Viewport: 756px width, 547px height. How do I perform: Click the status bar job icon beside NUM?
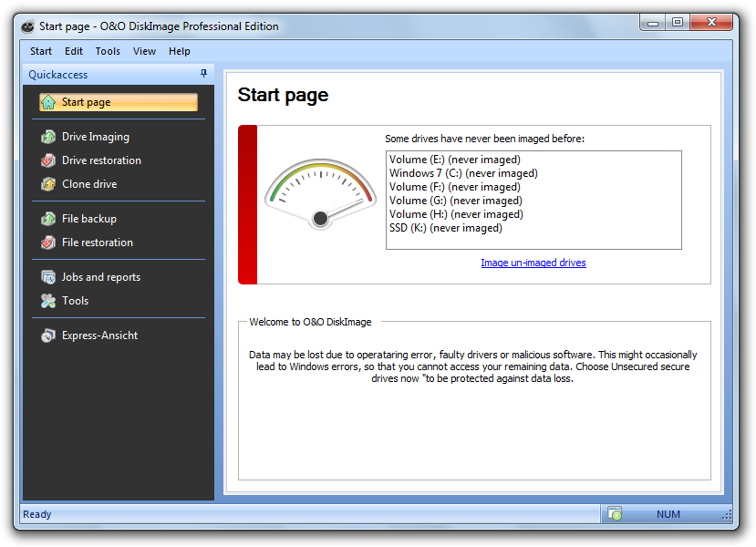615,514
